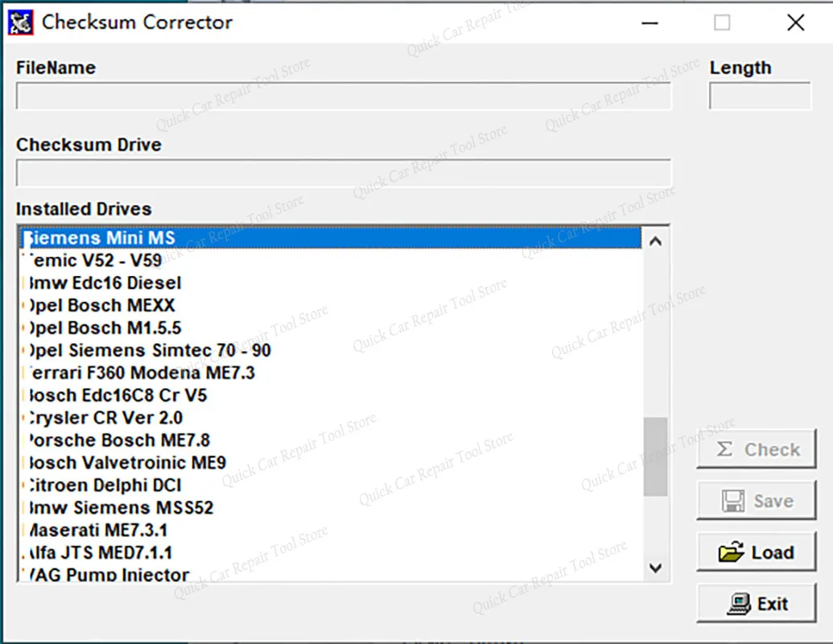Select Temic V52 - V59 entry

click(x=331, y=260)
